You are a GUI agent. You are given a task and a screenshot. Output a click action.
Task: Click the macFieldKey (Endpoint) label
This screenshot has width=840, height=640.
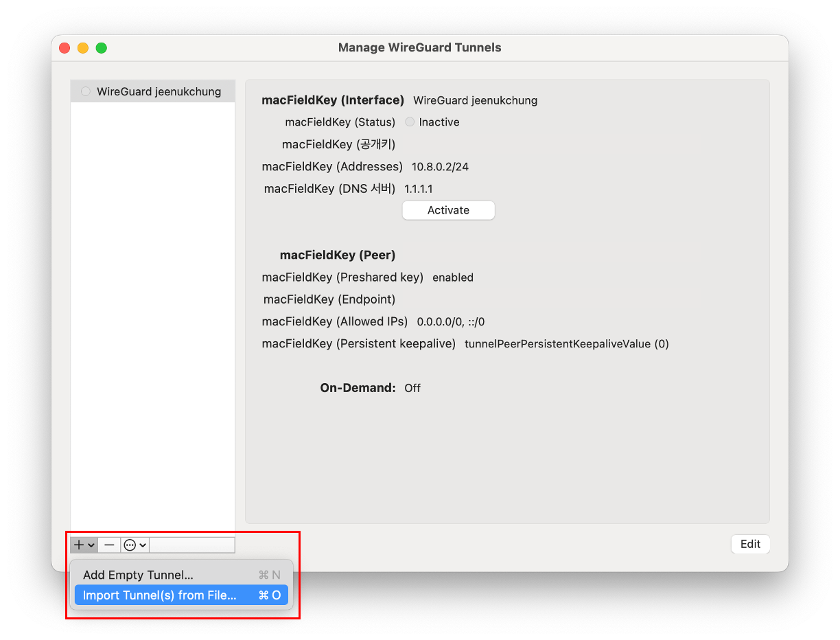pos(329,299)
